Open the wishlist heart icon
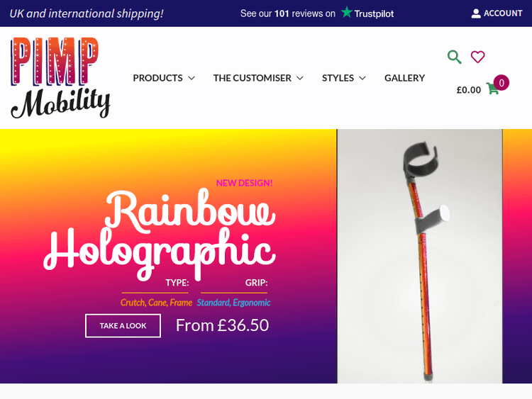532x399 pixels. 477,57
